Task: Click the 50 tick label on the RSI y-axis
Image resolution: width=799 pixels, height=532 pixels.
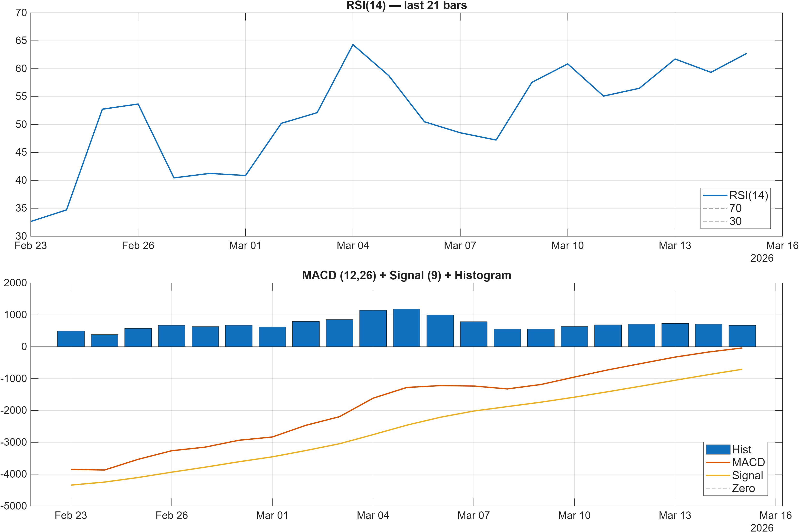Action: pyautogui.click(x=21, y=125)
